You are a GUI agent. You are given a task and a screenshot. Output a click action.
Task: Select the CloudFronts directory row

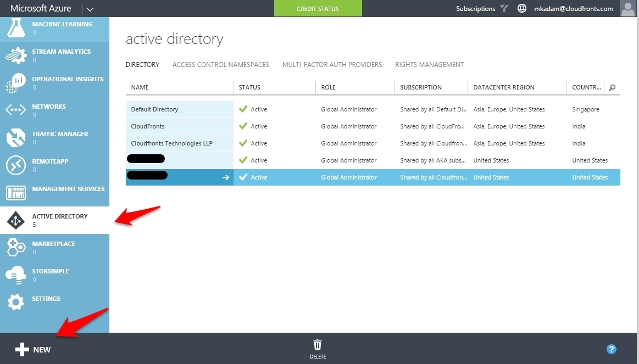pyautogui.click(x=373, y=126)
